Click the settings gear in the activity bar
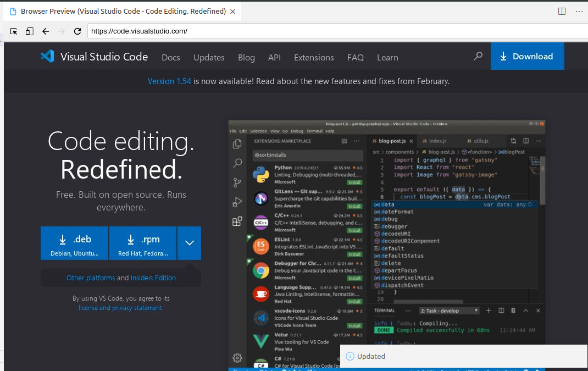The width and height of the screenshot is (588, 371). pyautogui.click(x=237, y=357)
